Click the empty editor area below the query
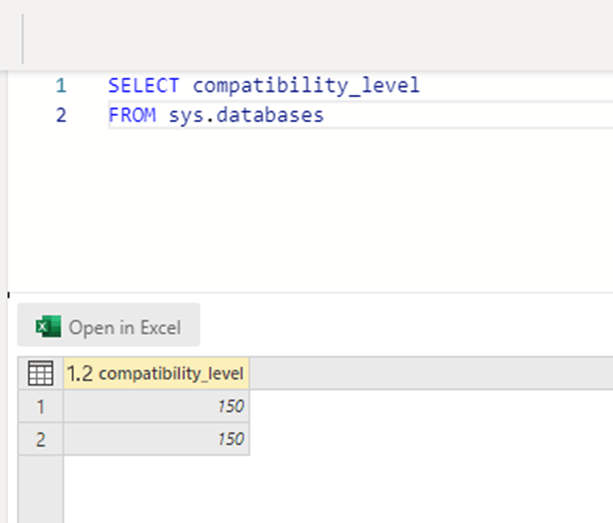The image size is (613, 523). [300, 210]
